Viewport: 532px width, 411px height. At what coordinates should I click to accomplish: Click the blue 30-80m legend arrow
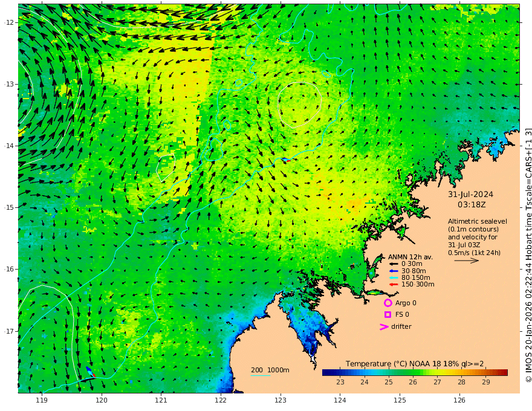(393, 271)
